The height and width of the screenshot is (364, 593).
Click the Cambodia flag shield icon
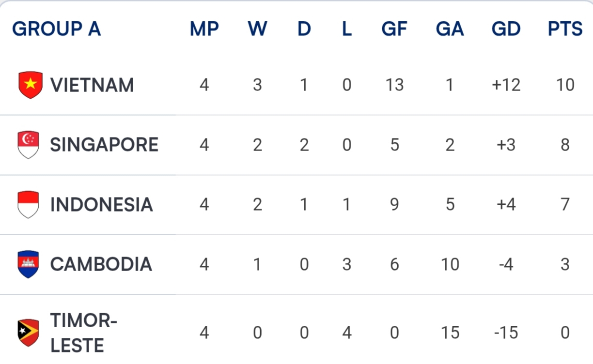coord(28,264)
